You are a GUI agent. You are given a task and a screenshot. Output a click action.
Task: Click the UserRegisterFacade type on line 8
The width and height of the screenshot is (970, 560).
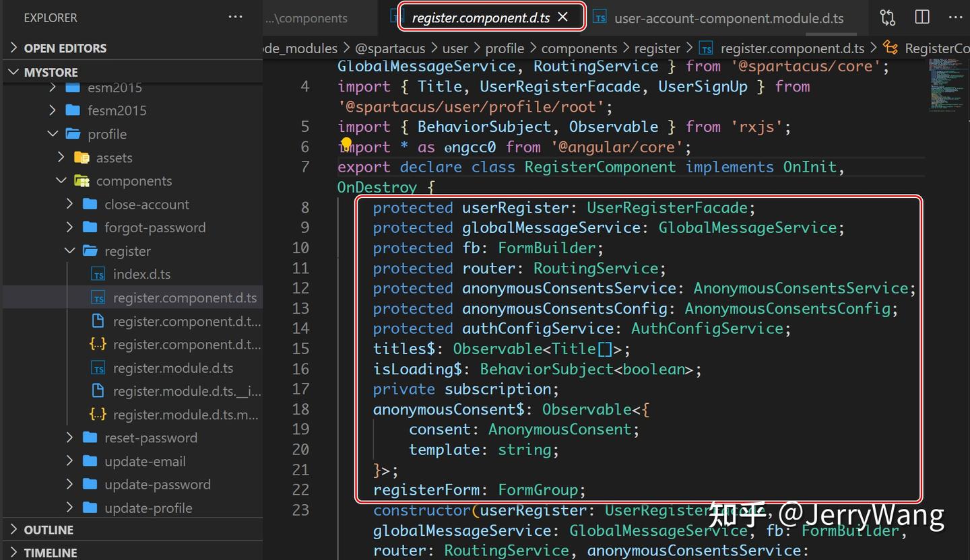(667, 207)
